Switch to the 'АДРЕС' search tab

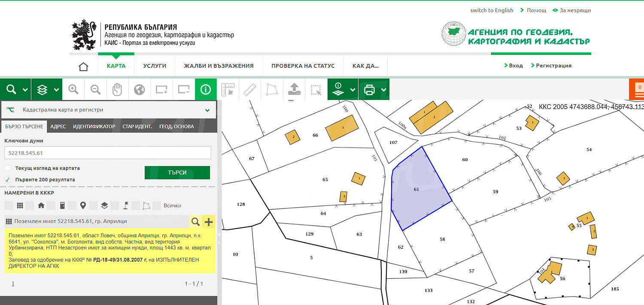(x=58, y=127)
